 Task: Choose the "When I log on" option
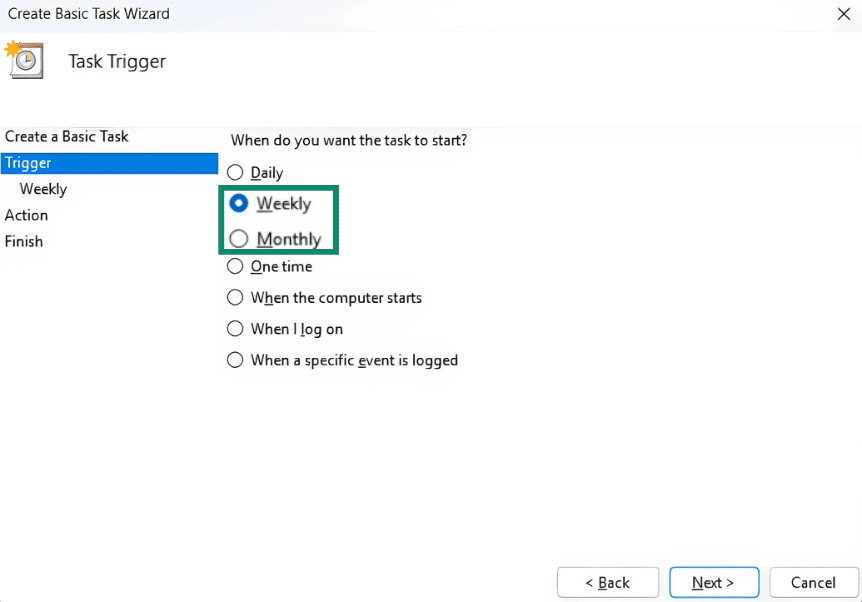pyautogui.click(x=236, y=328)
